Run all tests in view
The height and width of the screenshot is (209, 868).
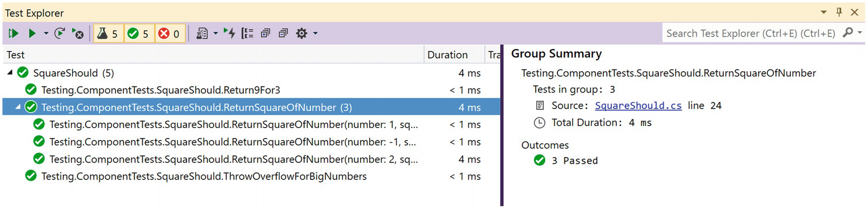coord(14,34)
